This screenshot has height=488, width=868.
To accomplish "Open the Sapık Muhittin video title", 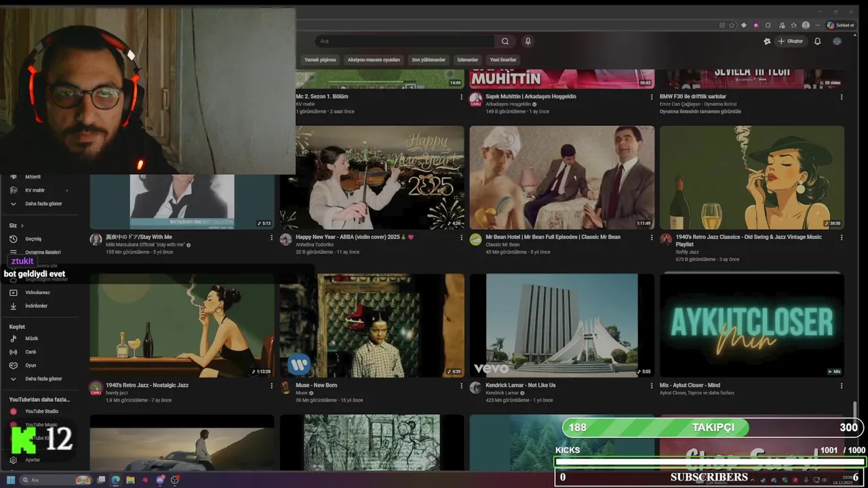I will 531,96.
